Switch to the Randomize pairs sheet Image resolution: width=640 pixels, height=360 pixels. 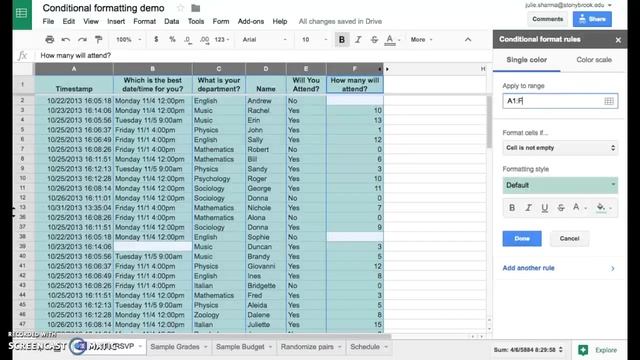(x=307, y=347)
